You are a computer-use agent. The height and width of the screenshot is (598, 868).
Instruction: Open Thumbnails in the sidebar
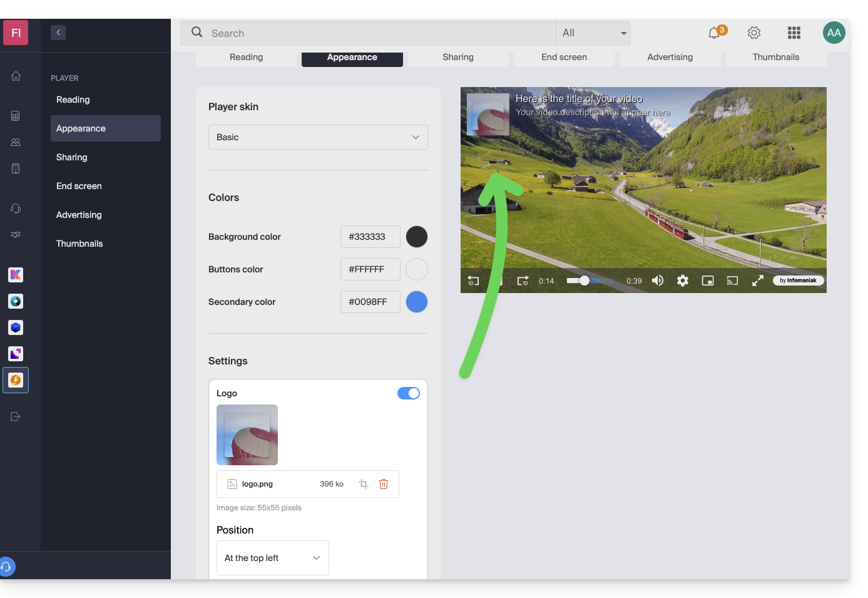pos(79,244)
